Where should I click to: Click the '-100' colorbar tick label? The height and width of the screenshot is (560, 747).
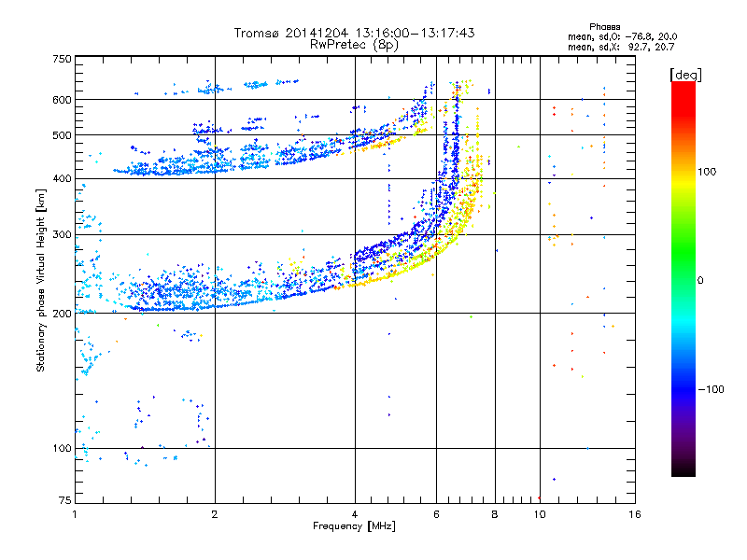pos(712,389)
